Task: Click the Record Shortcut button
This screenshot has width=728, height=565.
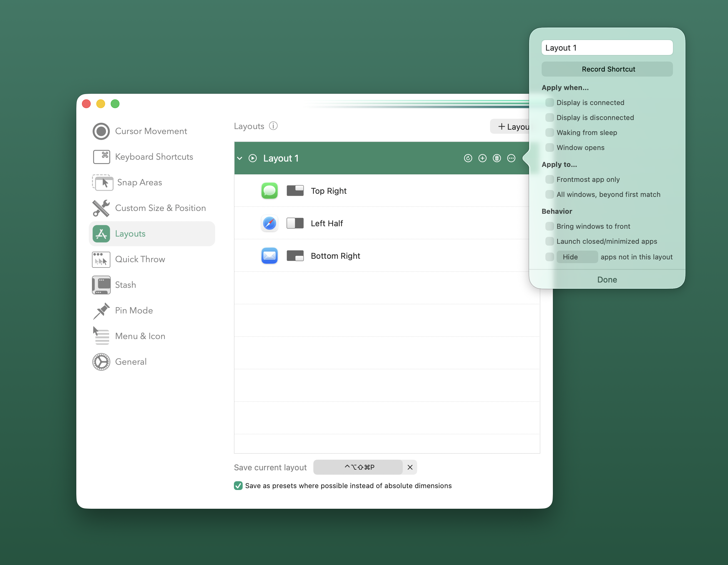Action: click(607, 69)
